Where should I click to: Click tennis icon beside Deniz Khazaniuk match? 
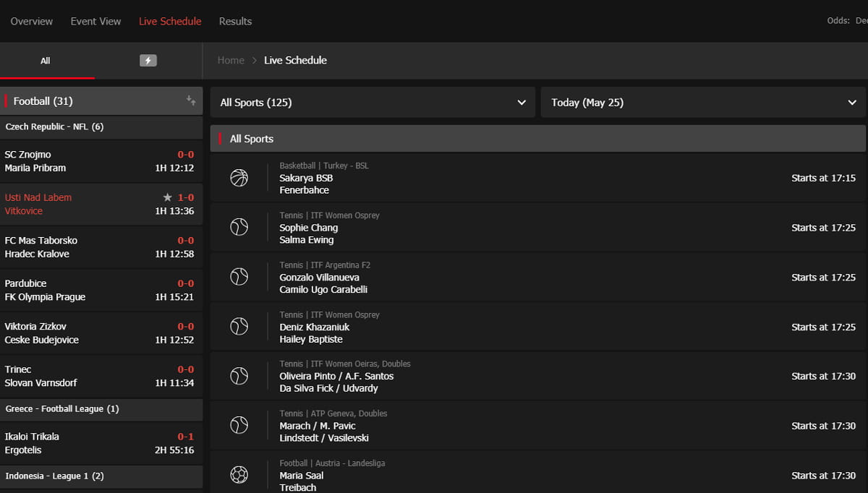(239, 327)
